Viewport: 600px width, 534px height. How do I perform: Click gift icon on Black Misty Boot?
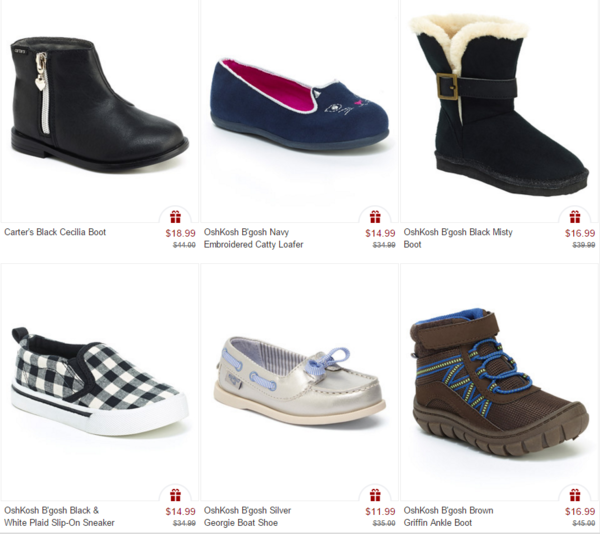[575, 217]
